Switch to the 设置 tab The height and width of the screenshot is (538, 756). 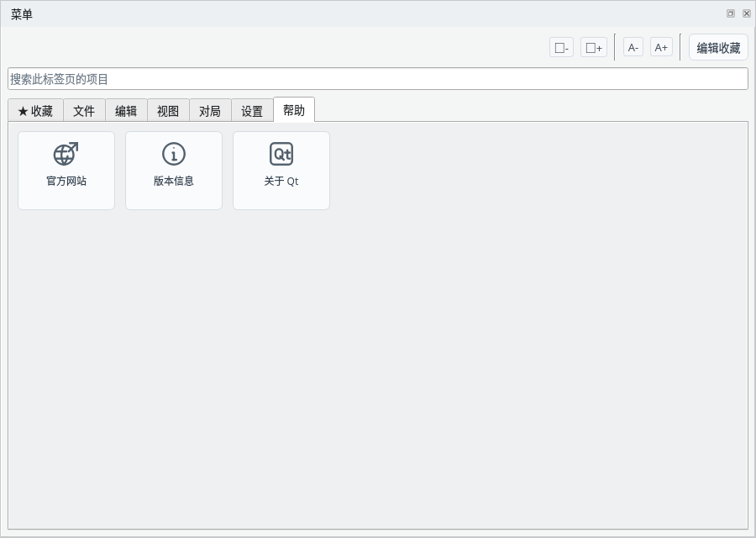[252, 110]
